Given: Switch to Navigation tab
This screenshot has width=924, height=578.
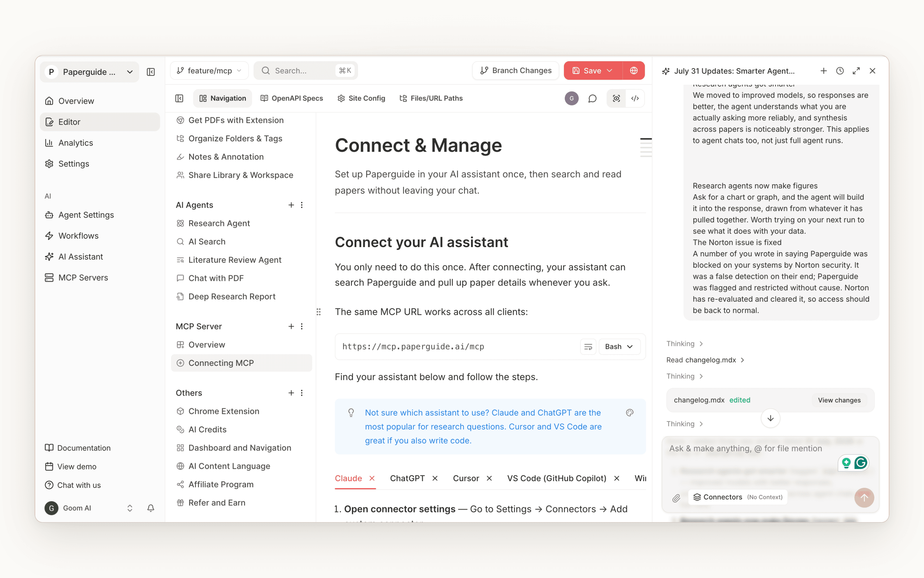Looking at the screenshot, I should tap(223, 98).
